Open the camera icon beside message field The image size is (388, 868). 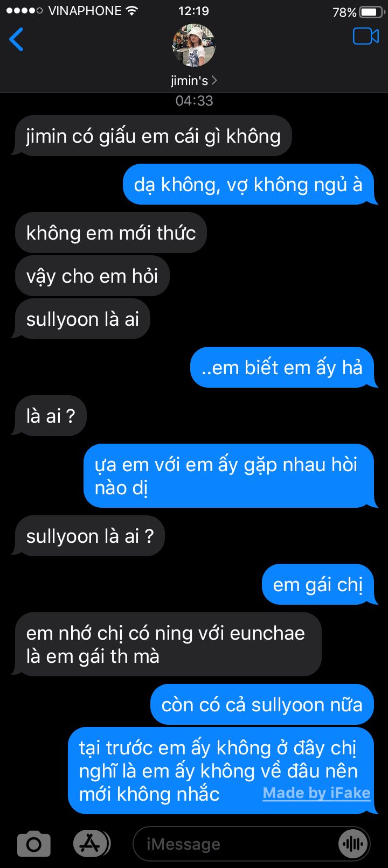(x=34, y=844)
